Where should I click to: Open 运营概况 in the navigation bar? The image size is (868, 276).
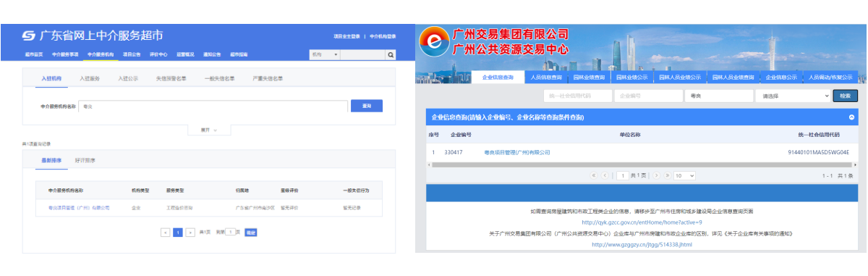coord(185,54)
